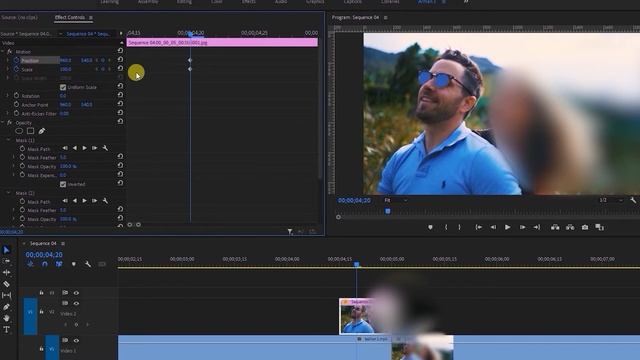
Task: Select the Pen tool in timeline toolbox
Action: coord(7,307)
